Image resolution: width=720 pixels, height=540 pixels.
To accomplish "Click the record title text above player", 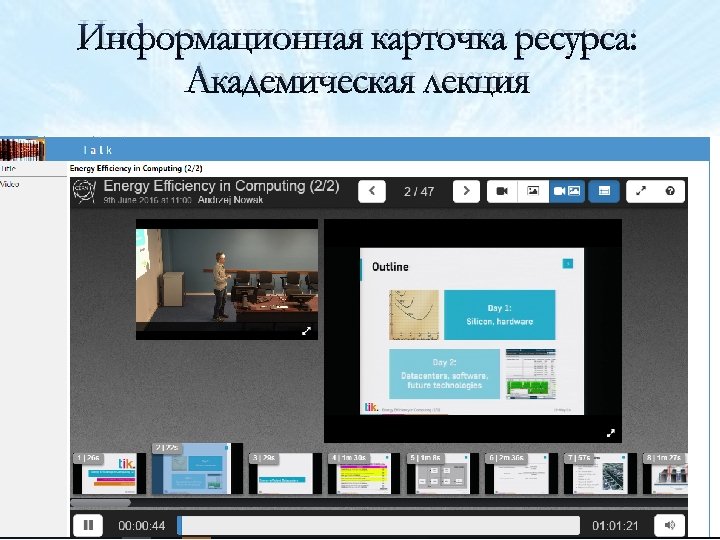I will coord(136,168).
